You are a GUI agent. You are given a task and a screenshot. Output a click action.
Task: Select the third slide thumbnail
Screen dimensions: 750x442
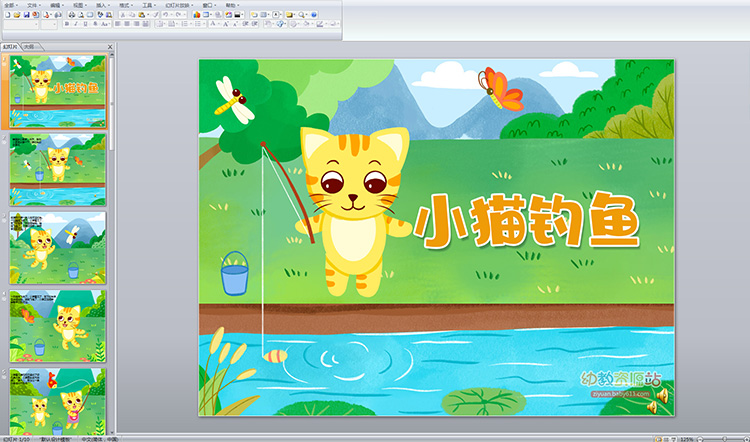(57, 248)
